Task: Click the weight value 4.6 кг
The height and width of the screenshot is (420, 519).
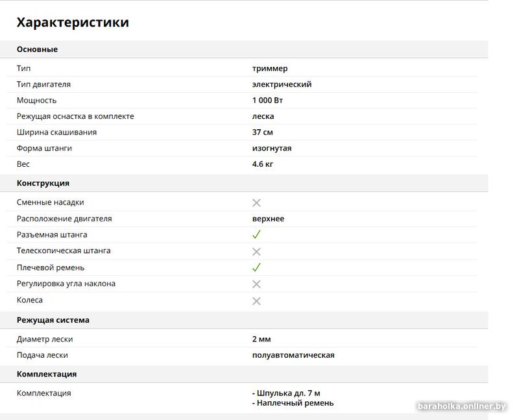Action: click(263, 164)
